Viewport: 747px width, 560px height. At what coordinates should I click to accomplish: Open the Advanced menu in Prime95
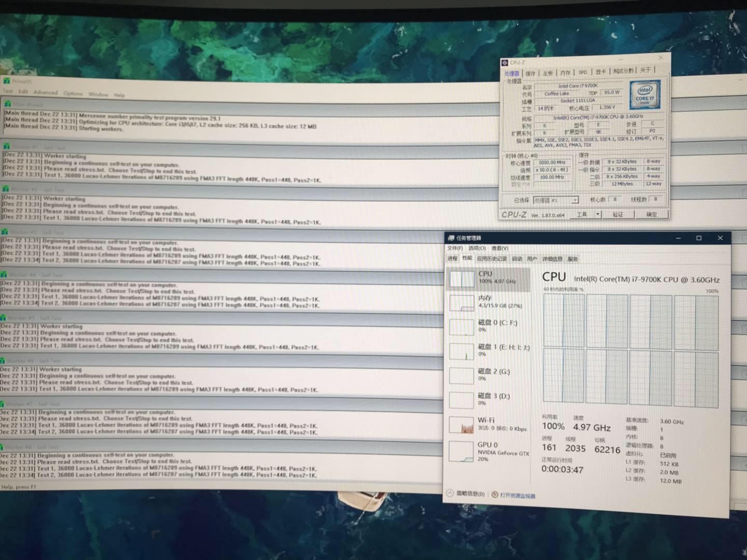pos(46,92)
